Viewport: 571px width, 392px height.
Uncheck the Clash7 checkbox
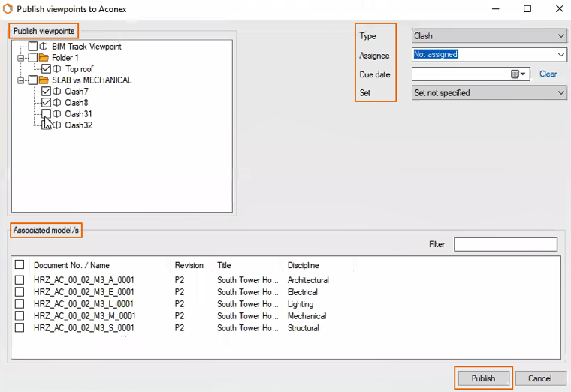[x=47, y=92]
